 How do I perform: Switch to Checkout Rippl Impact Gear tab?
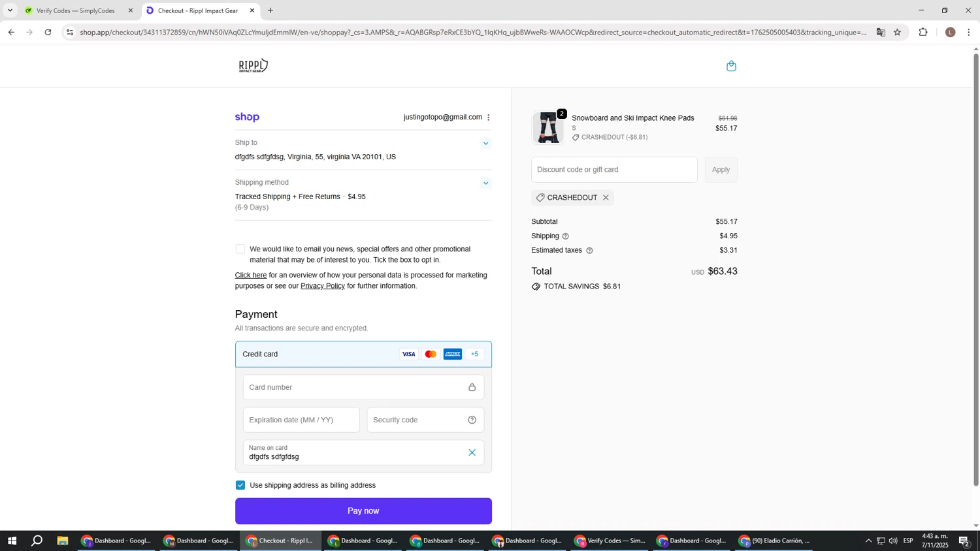click(198, 10)
